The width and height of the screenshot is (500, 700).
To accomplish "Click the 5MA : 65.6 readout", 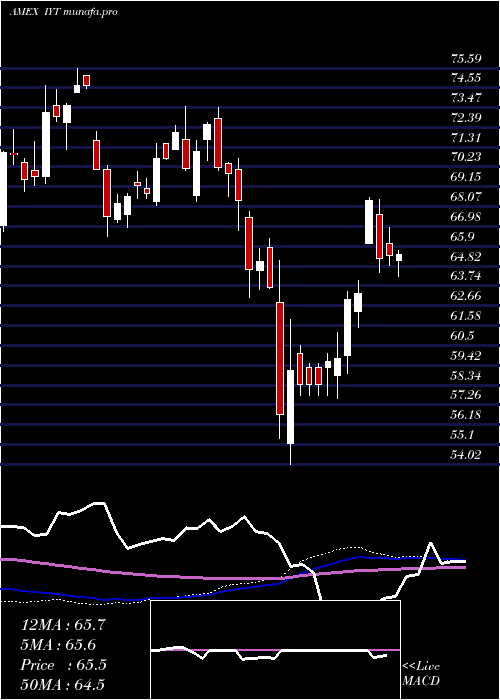I will (x=59, y=645).
